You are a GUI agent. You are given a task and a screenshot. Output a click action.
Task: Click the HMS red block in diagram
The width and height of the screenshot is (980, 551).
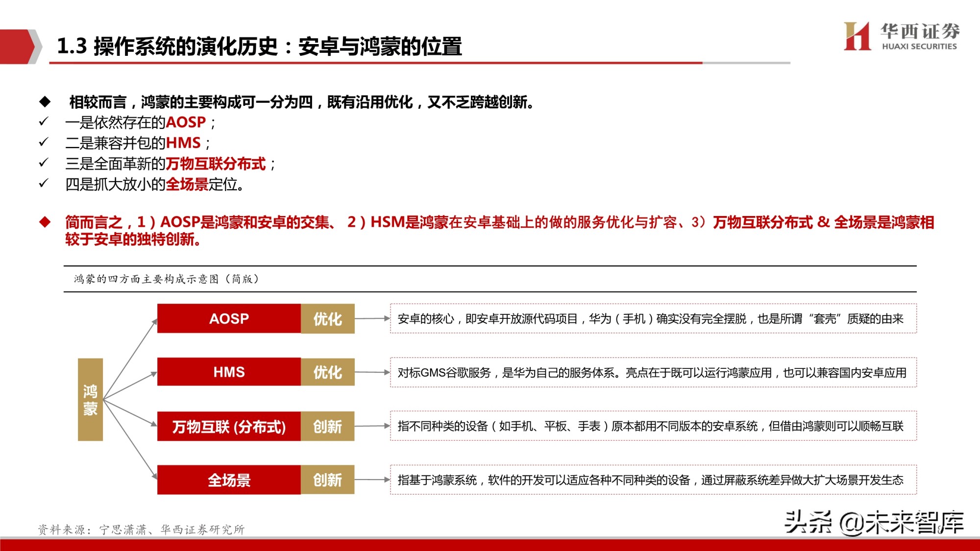(228, 372)
